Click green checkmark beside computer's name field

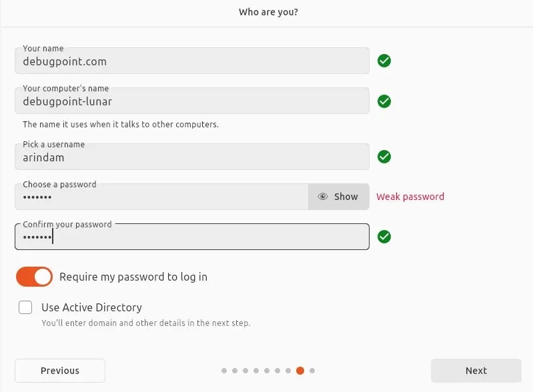click(384, 101)
